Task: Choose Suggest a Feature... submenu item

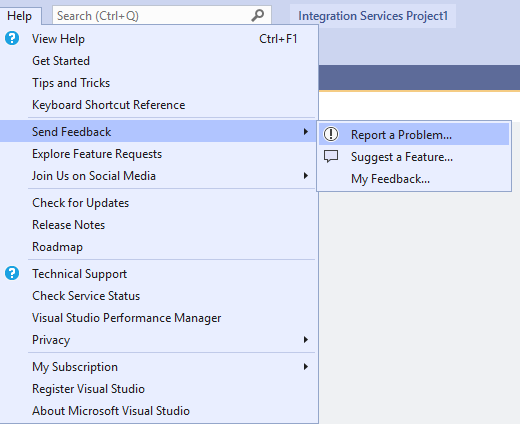Action: coord(414,157)
